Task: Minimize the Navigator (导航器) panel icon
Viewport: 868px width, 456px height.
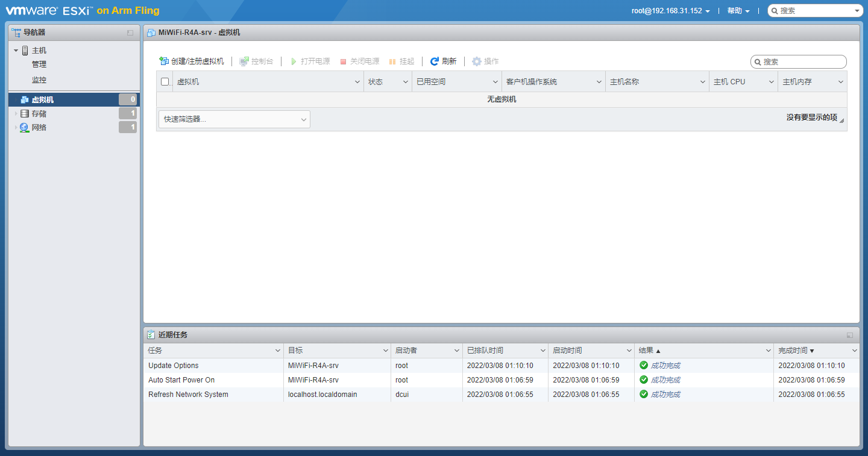Action: point(130,33)
